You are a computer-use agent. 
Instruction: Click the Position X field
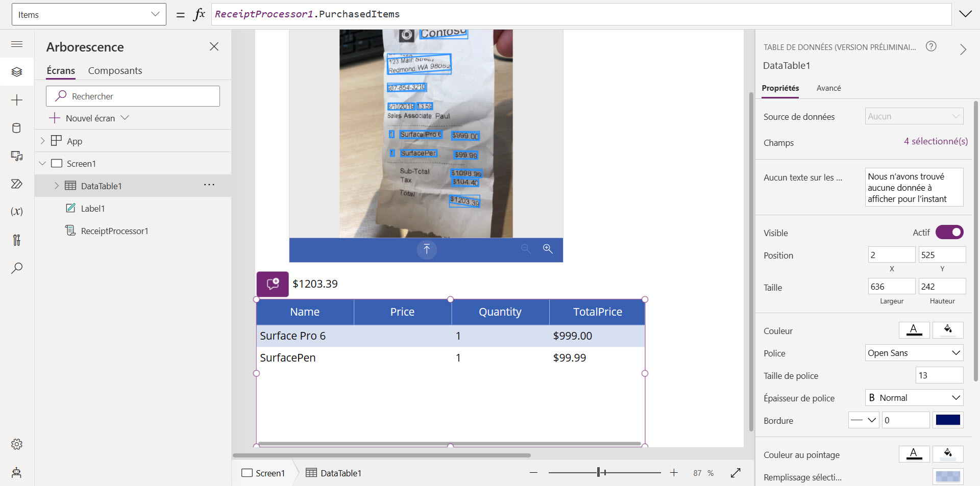(x=892, y=254)
